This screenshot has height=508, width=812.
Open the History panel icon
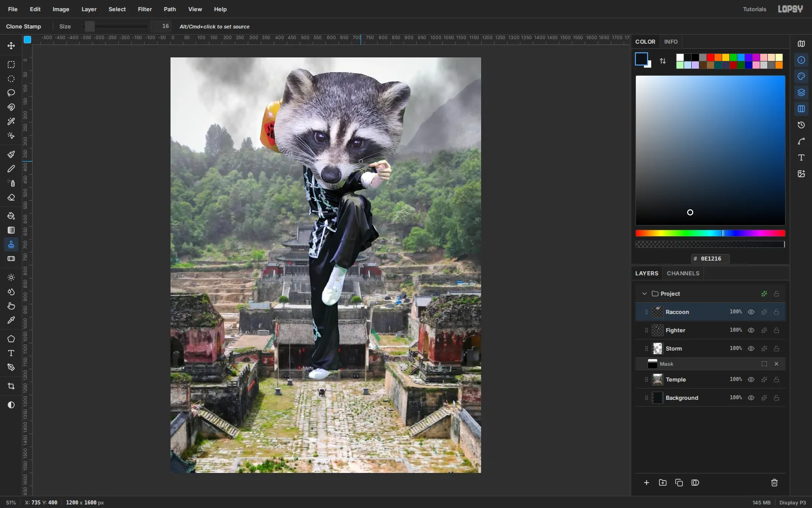tap(801, 125)
